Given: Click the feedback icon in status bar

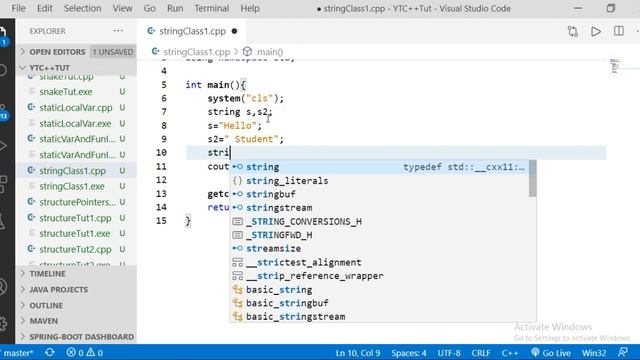Looking at the screenshot, I should (x=623, y=353).
